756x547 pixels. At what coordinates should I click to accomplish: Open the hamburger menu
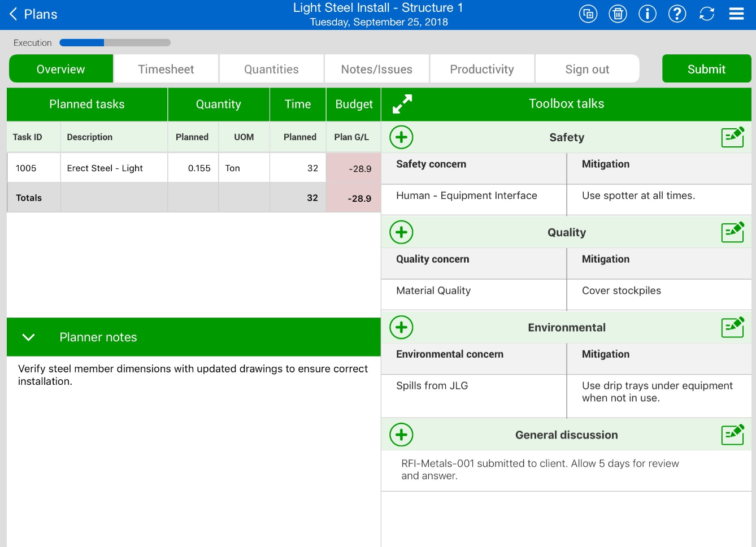(x=736, y=14)
